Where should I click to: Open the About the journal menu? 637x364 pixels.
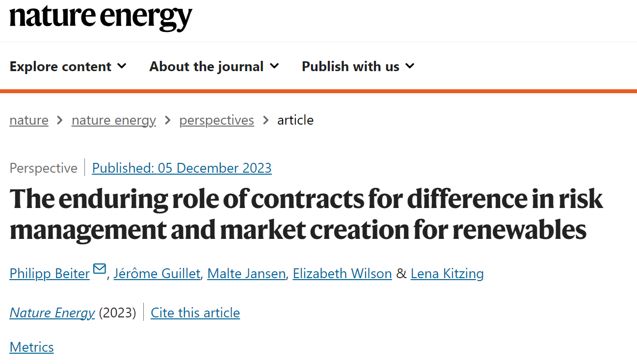point(214,66)
